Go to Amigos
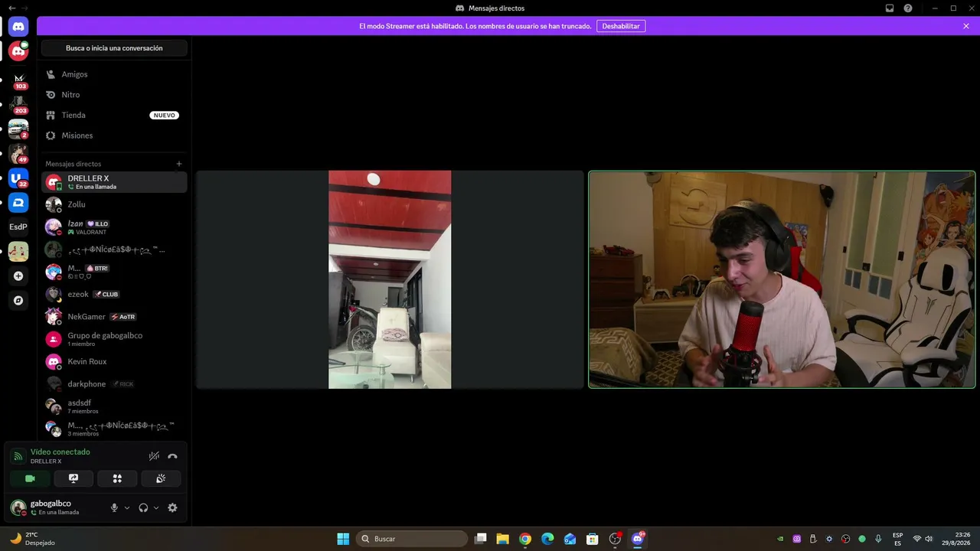The image size is (980, 551). (114, 74)
